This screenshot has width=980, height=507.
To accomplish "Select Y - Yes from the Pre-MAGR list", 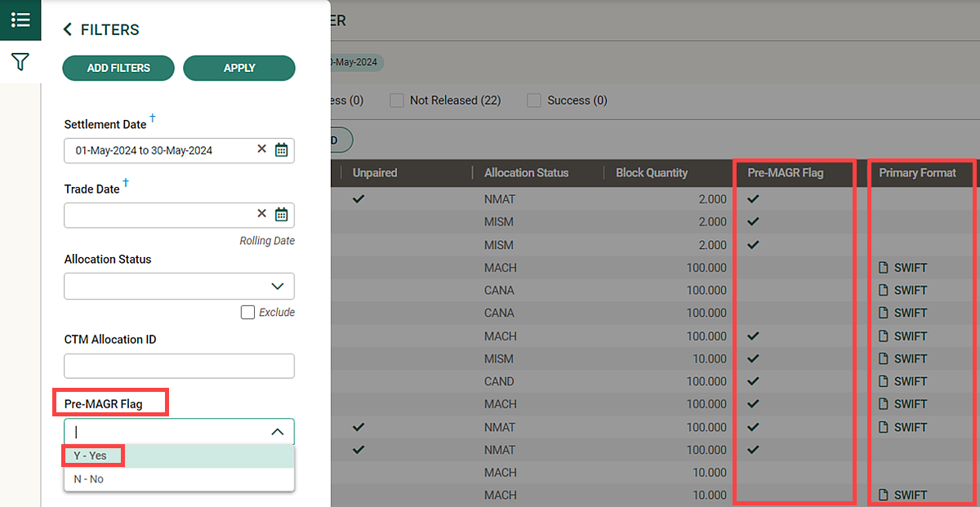I will pos(92,456).
